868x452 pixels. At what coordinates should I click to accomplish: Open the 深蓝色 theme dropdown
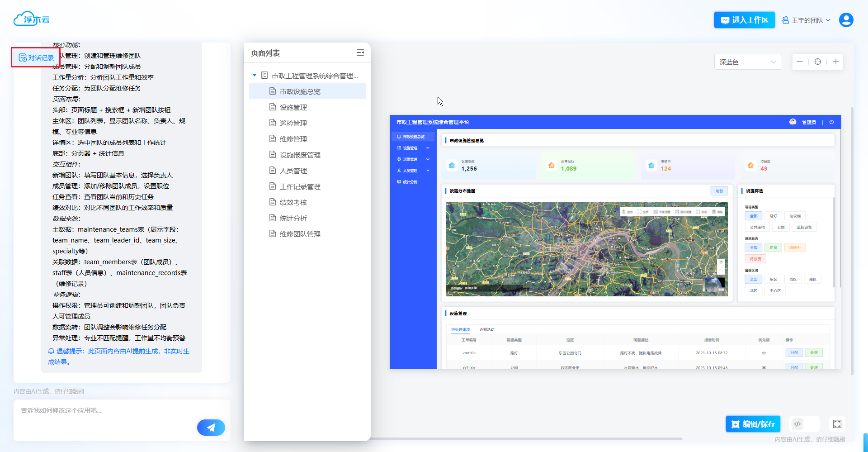click(x=747, y=62)
